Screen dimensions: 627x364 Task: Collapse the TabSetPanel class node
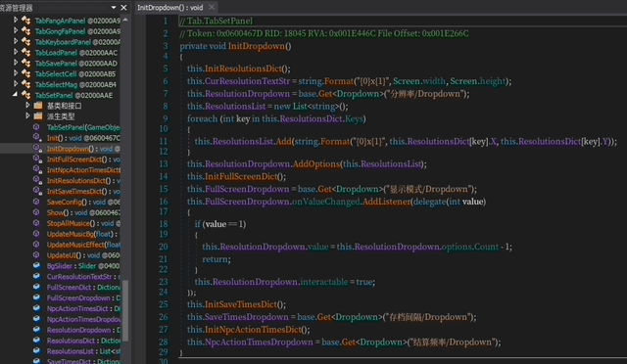(16, 94)
